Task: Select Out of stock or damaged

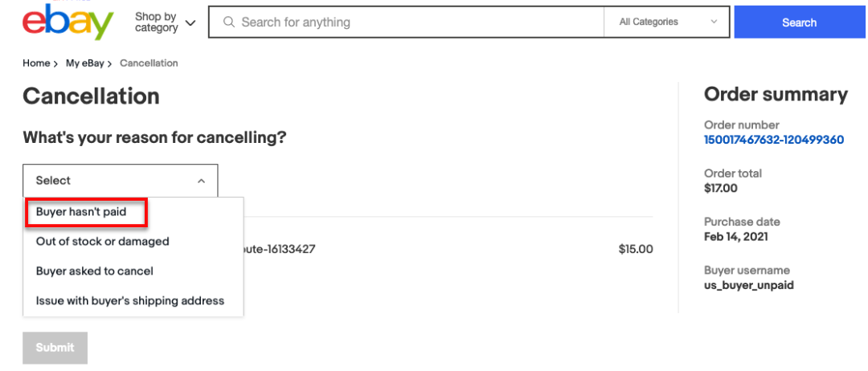Action: tap(102, 242)
